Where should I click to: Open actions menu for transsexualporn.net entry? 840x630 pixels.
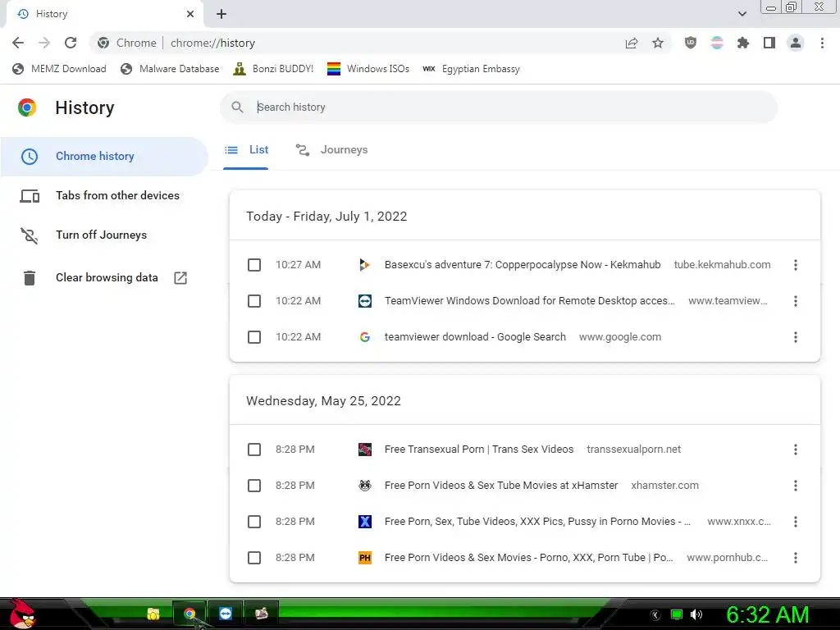796,450
